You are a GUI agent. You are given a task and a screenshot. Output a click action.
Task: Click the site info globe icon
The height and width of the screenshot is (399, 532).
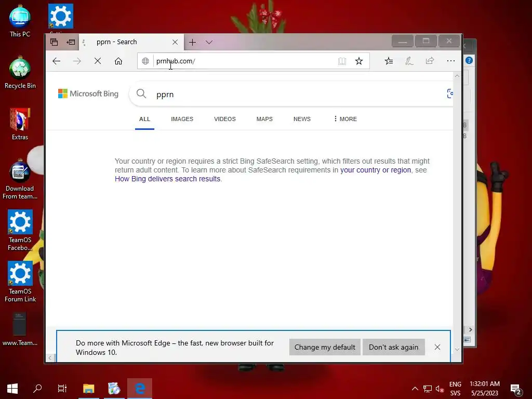[x=145, y=61]
